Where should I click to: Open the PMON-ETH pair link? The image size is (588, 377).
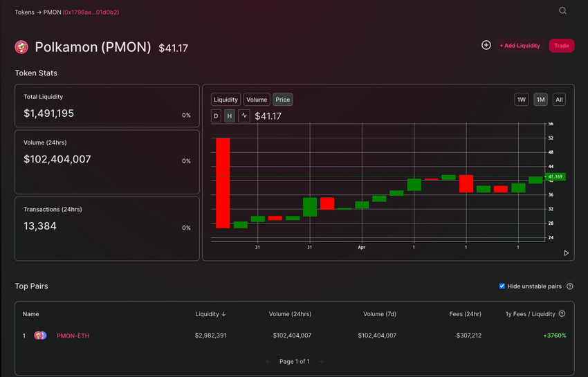(x=73, y=335)
